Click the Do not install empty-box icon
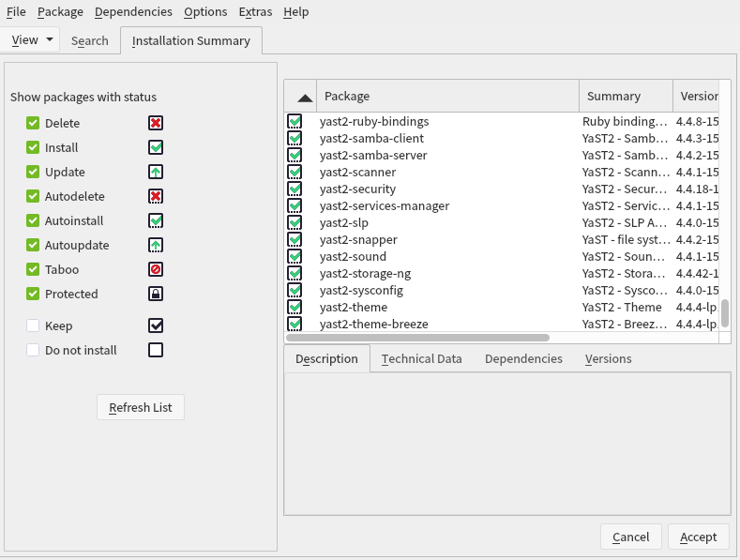 (x=156, y=350)
